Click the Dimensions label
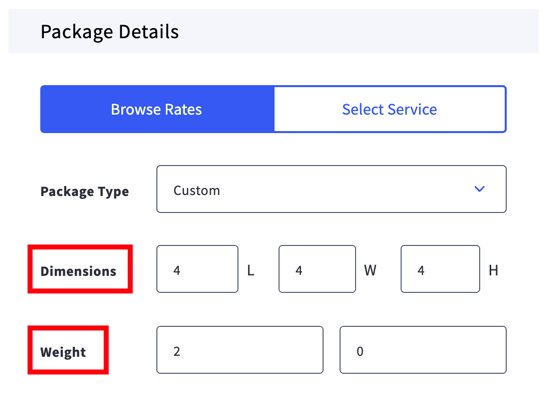The width and height of the screenshot is (546, 400). point(78,271)
